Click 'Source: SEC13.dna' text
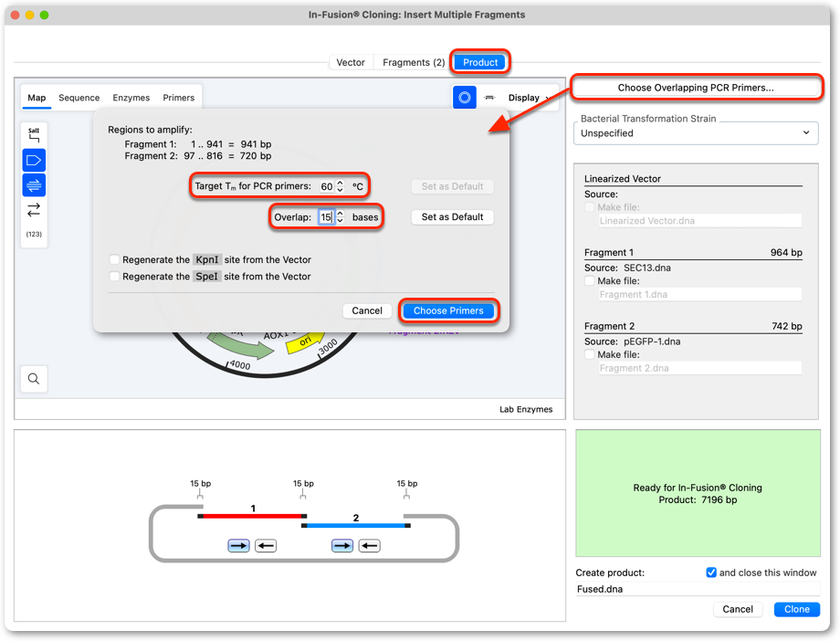The image size is (840, 641). 627,268
